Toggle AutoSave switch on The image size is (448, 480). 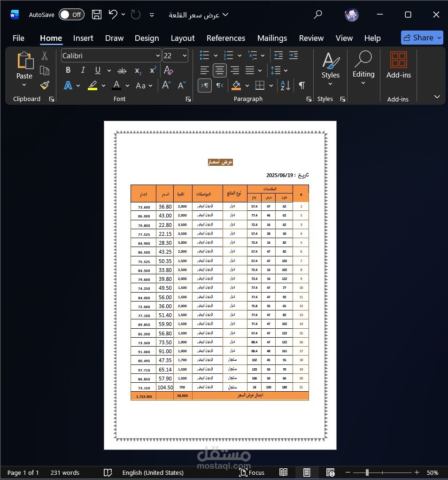[71, 15]
